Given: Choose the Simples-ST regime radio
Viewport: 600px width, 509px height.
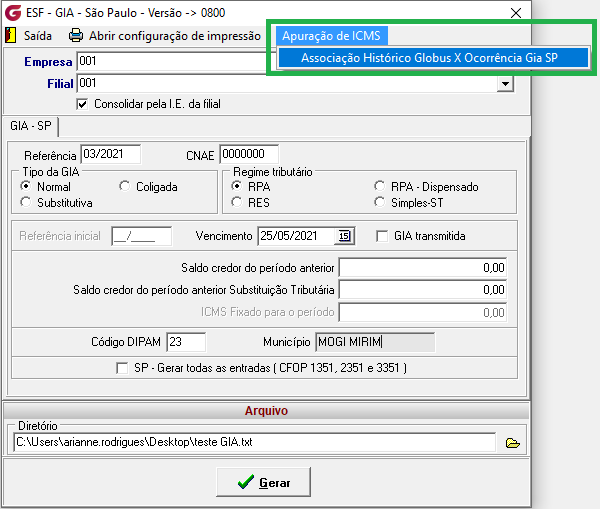Looking at the screenshot, I should coord(380,202).
